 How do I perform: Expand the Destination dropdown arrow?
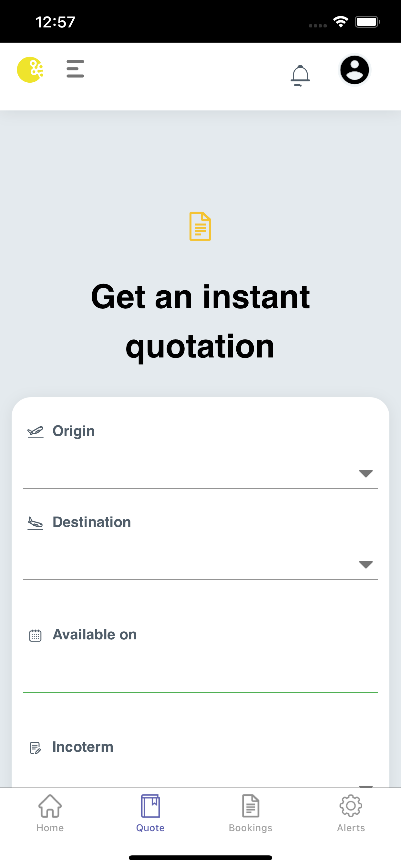coord(365,564)
